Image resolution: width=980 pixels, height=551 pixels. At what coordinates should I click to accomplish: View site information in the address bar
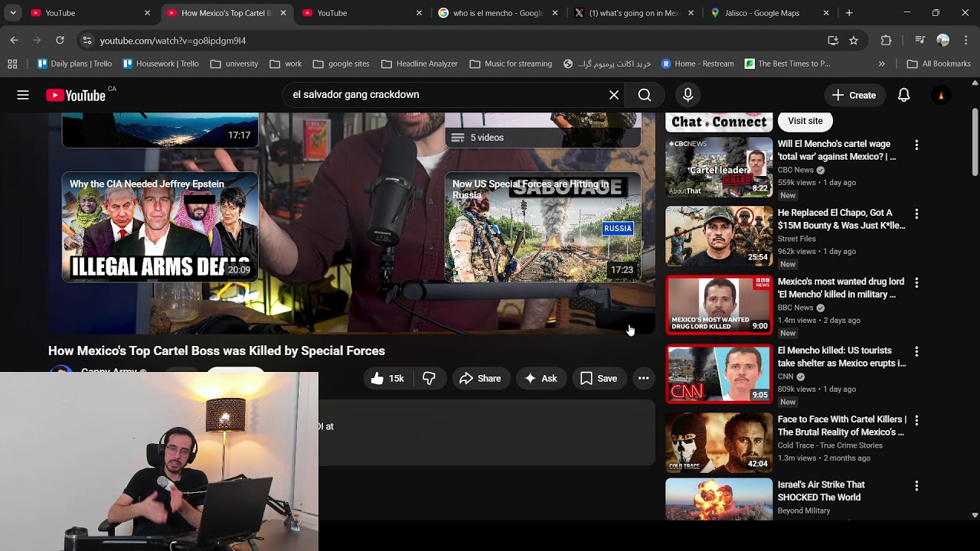(x=87, y=41)
